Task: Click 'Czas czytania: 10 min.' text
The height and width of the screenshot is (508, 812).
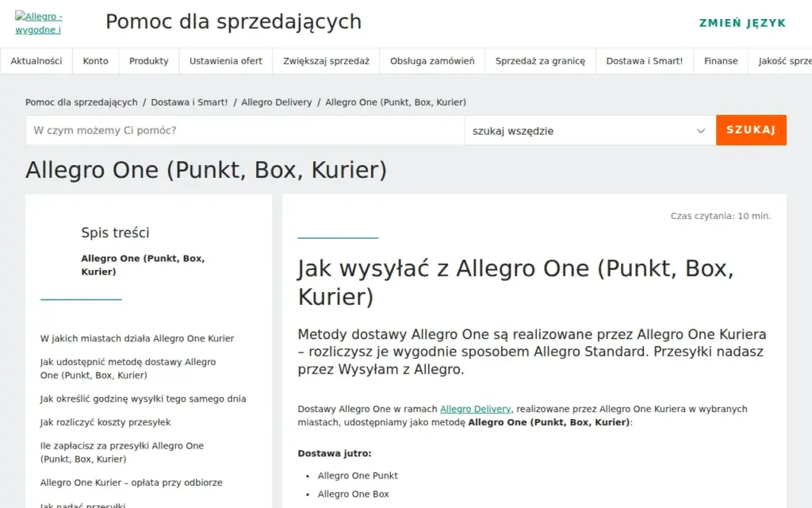Action: 721,216
